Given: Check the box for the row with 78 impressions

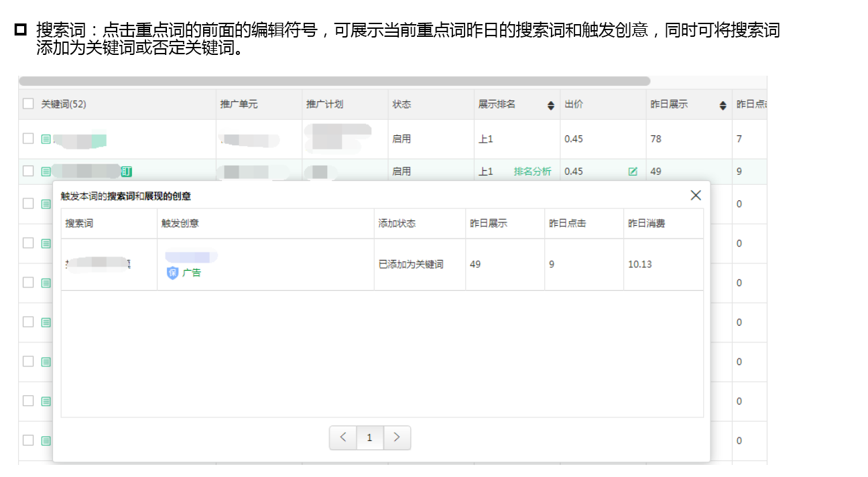Looking at the screenshot, I should pyautogui.click(x=28, y=139).
